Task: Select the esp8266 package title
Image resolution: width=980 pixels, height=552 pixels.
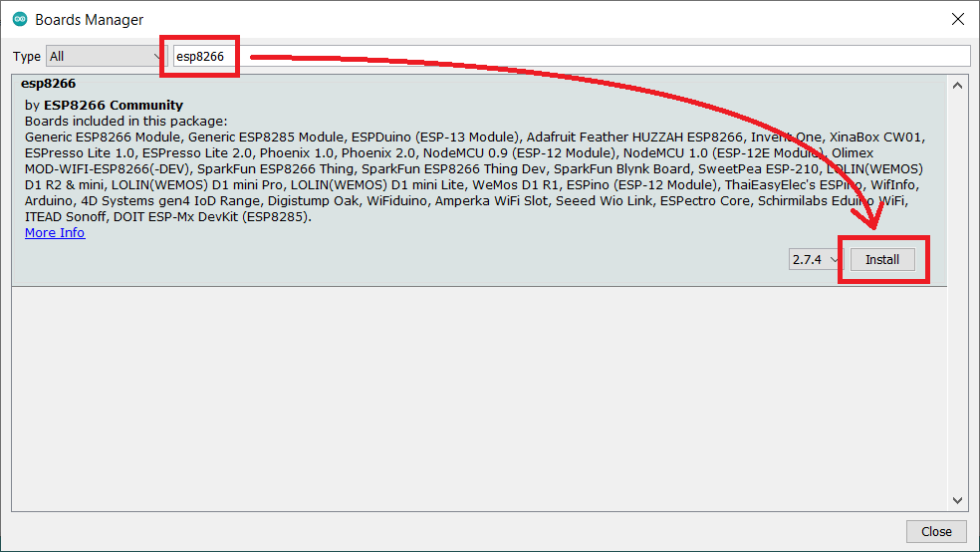Action: pyautogui.click(x=48, y=84)
